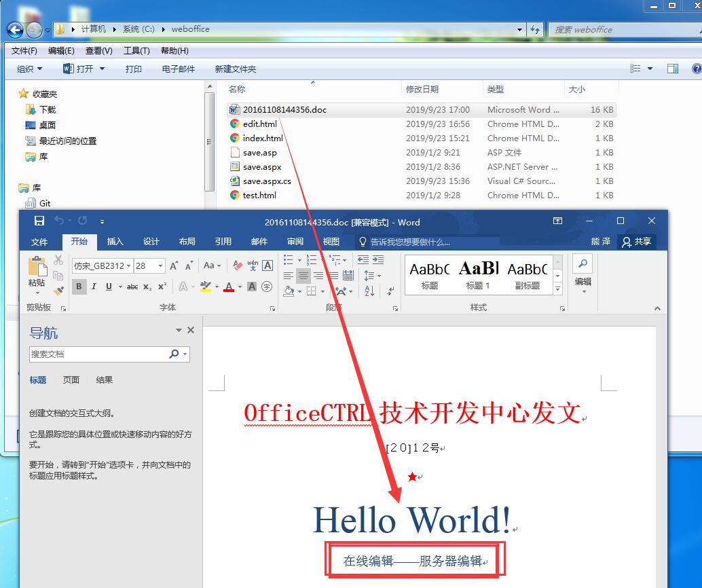Open the 查看(V) menu in Explorer
The height and width of the screenshot is (588, 702).
click(x=99, y=51)
